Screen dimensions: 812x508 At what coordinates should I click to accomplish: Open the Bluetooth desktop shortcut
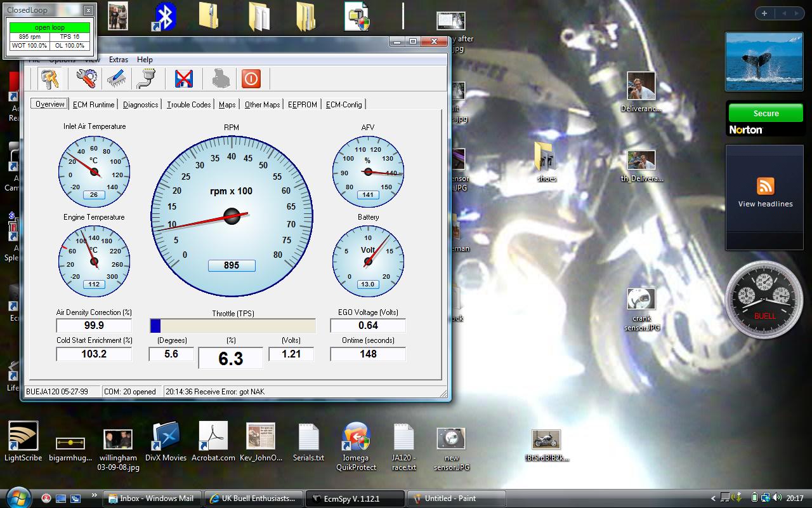(165, 17)
